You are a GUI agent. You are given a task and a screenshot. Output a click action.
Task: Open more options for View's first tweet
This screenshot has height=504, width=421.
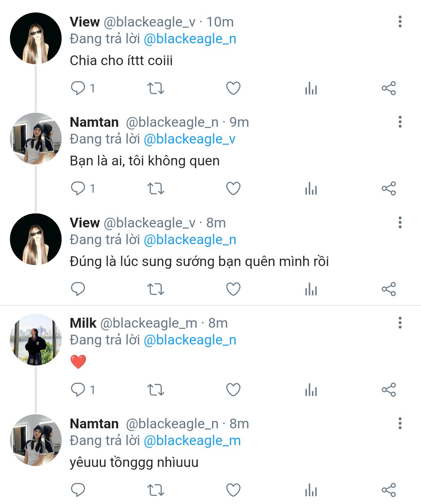400,22
